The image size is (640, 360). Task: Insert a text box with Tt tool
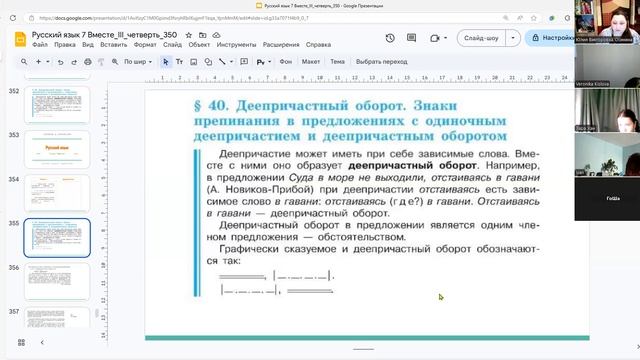click(x=180, y=62)
